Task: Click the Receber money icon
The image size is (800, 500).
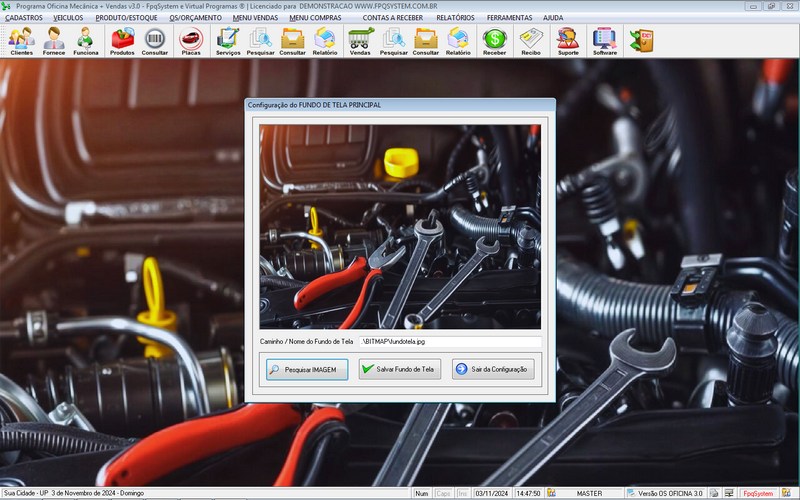Action: (x=494, y=40)
